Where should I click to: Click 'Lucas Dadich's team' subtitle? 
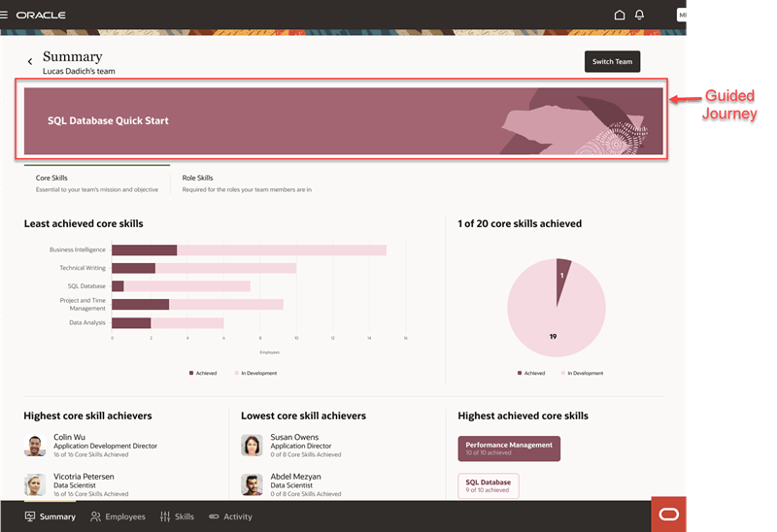coord(79,71)
